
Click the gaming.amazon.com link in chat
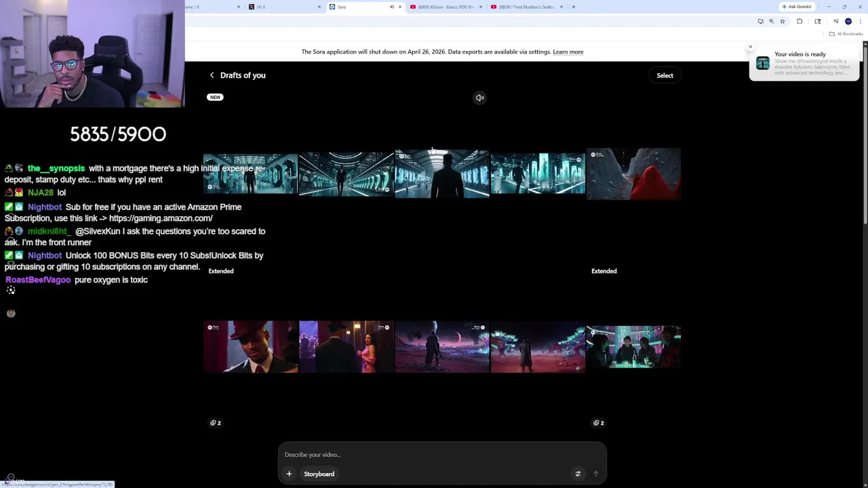click(x=161, y=218)
